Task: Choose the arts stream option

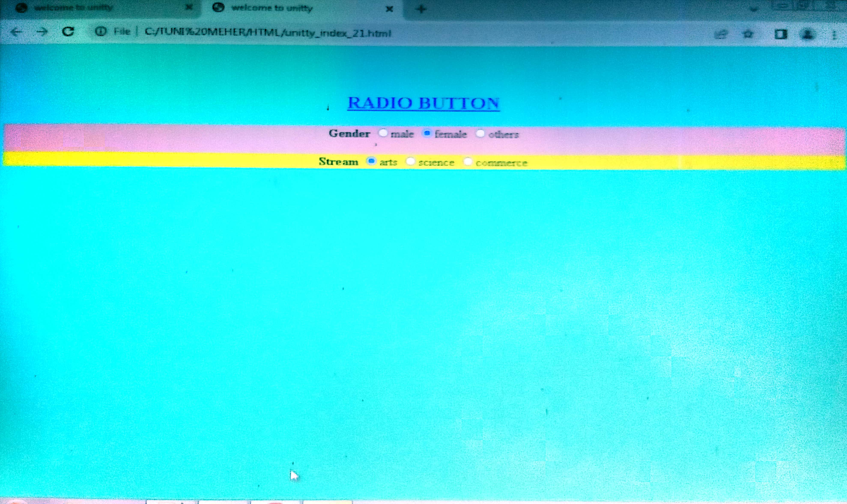Action: tap(371, 161)
